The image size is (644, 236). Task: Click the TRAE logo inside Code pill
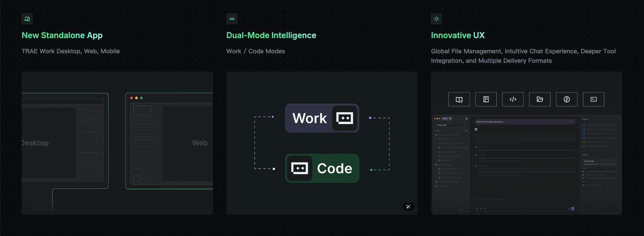tap(299, 168)
